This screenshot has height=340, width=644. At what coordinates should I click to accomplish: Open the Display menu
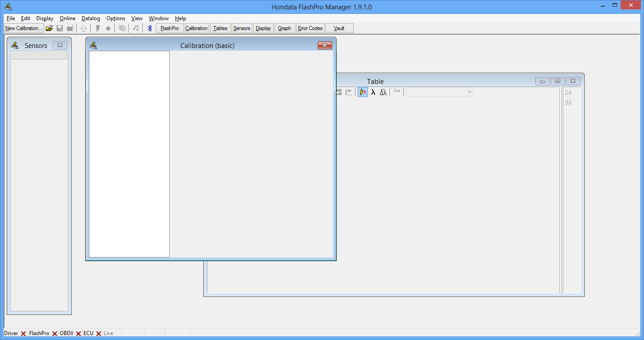(45, 18)
